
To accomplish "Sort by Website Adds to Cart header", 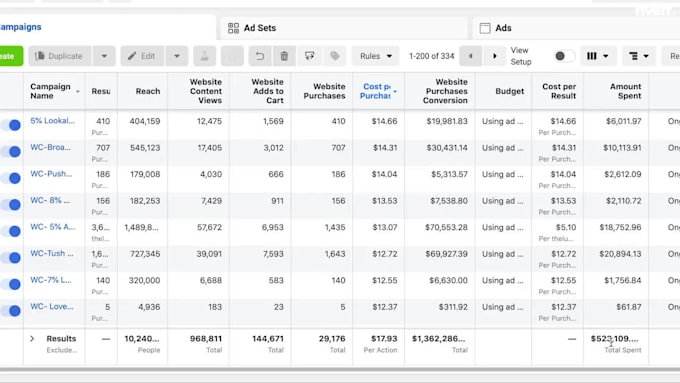I will (x=267, y=91).
